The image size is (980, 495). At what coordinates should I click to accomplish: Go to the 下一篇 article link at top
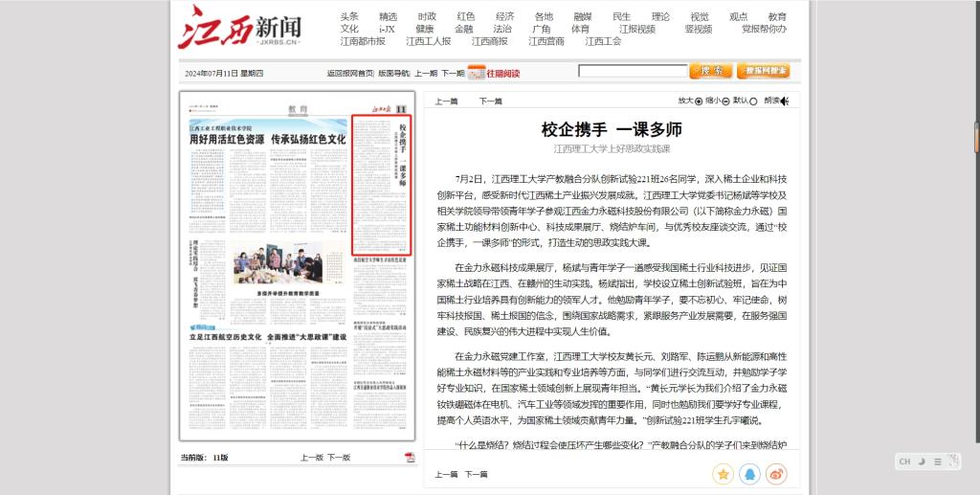coord(490,101)
